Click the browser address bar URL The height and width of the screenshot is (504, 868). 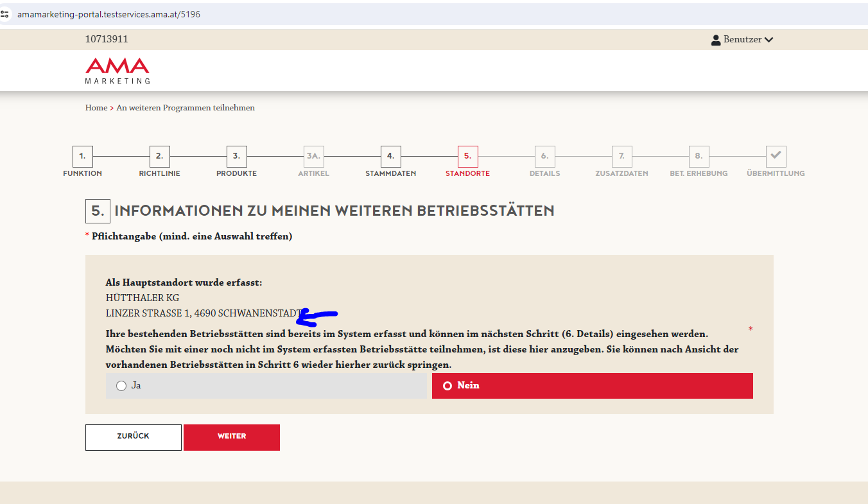click(109, 14)
